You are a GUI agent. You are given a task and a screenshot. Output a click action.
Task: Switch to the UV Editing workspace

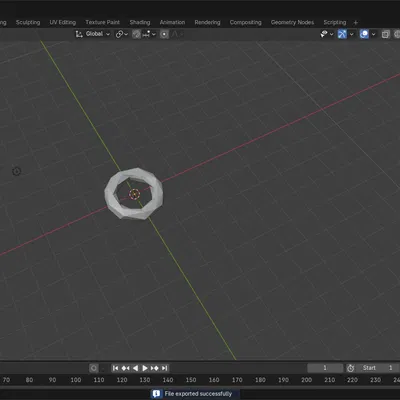[63, 22]
